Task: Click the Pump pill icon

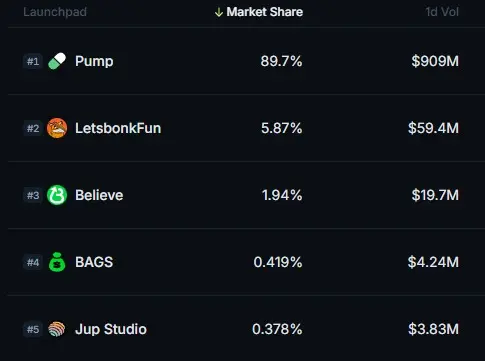Action: (x=57, y=61)
